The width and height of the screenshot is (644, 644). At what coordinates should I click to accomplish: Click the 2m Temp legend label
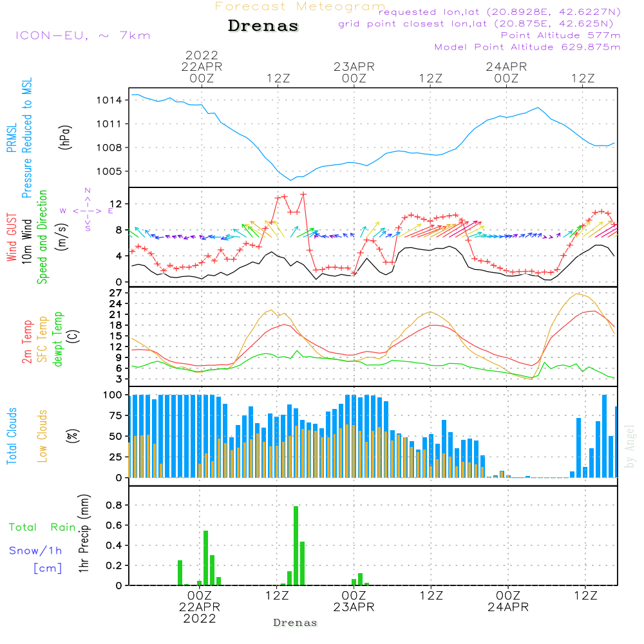click(27, 342)
